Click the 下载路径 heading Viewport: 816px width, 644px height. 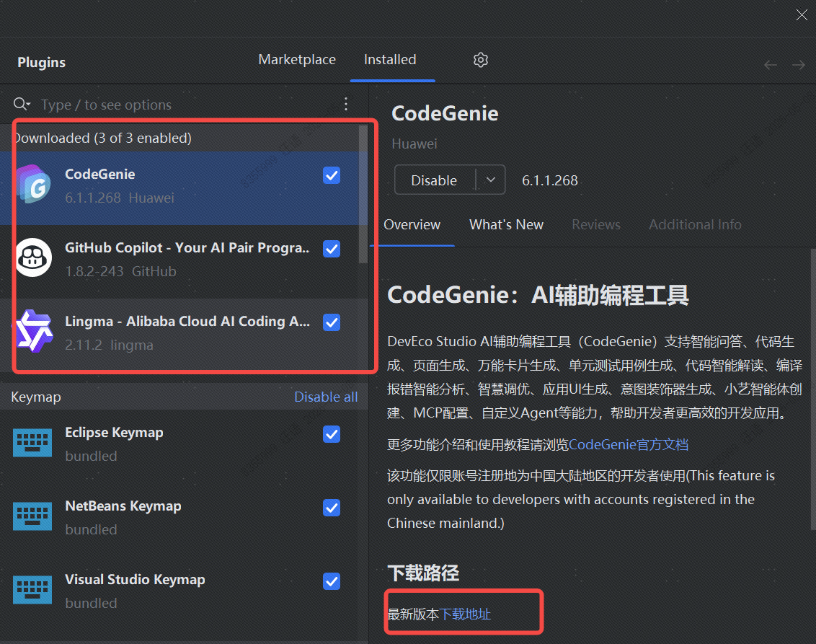[423, 573]
